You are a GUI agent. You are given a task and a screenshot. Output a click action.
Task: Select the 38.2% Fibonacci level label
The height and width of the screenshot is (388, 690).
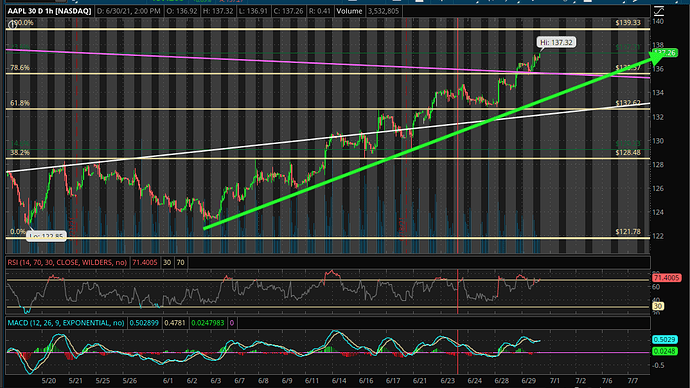[20, 153]
